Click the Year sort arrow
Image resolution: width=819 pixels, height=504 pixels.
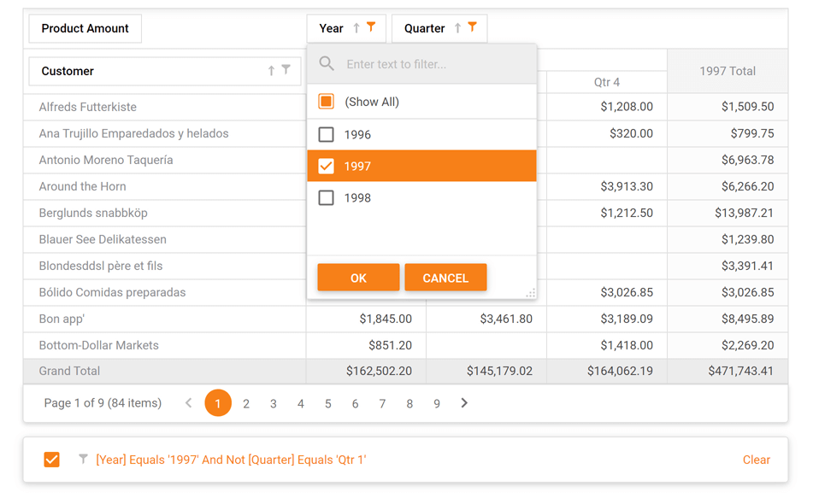356,27
